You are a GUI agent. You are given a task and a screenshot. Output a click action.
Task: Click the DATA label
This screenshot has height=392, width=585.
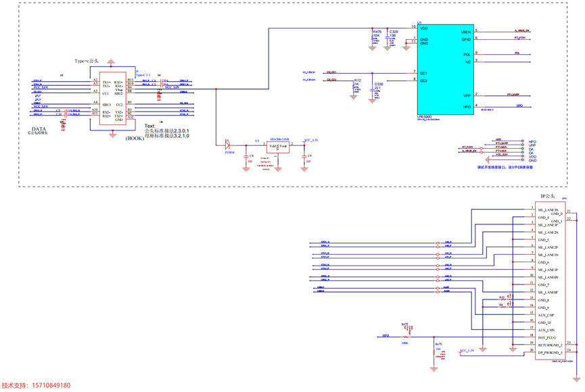(x=39, y=129)
